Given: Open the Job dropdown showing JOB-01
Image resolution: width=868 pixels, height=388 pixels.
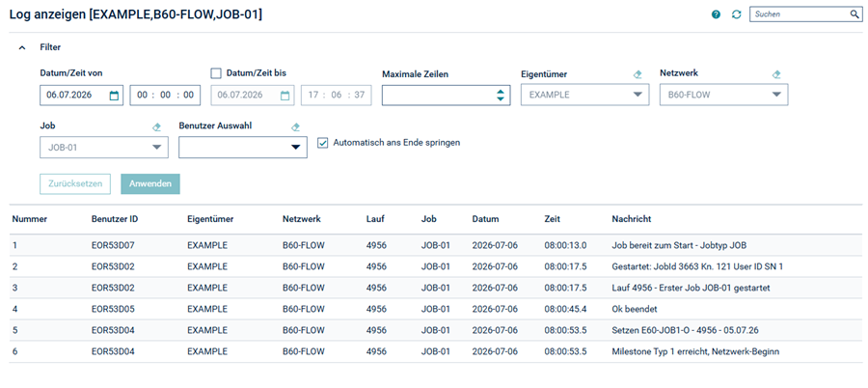Looking at the screenshot, I should (x=104, y=148).
